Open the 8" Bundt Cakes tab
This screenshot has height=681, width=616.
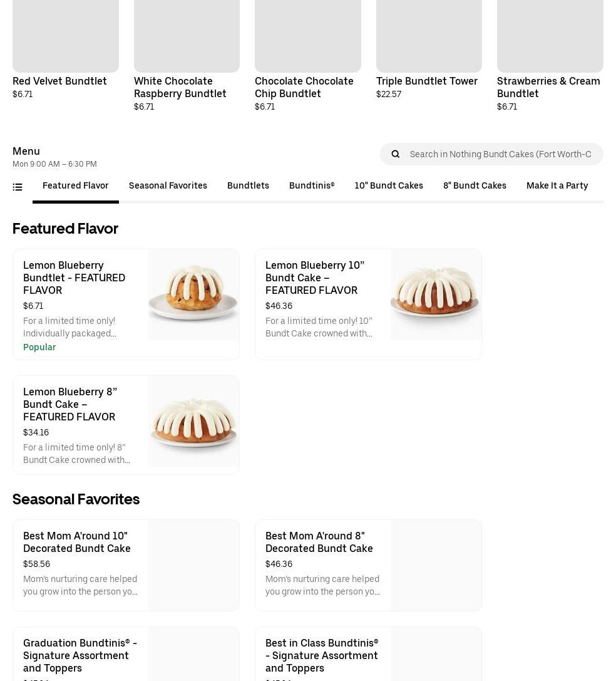(x=475, y=185)
